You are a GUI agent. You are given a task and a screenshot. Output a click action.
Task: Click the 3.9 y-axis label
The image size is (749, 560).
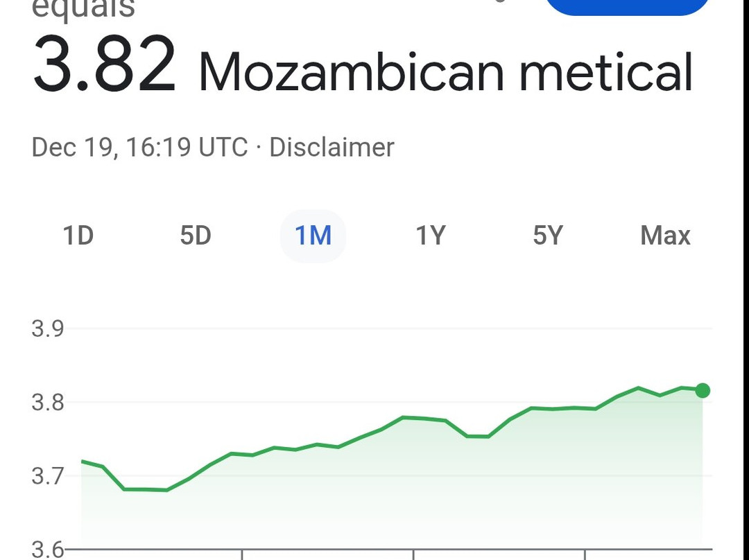click(x=48, y=329)
